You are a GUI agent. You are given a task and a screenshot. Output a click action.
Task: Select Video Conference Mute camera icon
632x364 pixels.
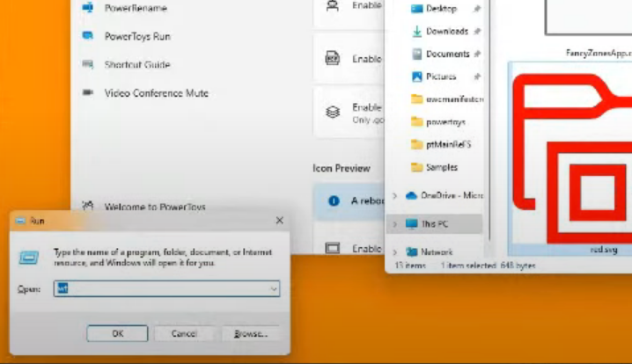click(x=88, y=92)
